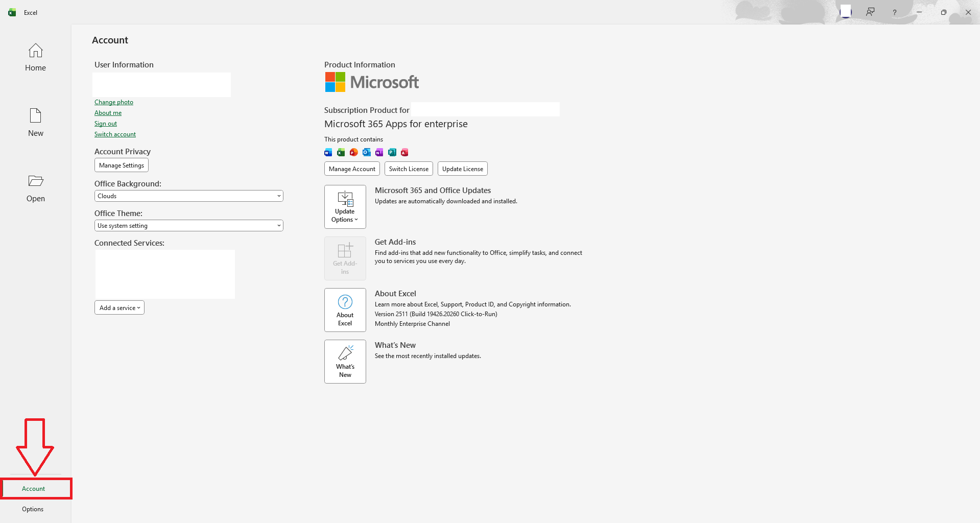The image size is (980, 523).
Task: Click 'Microsoft 365 Apps for enterprise' text
Action: coord(396,124)
